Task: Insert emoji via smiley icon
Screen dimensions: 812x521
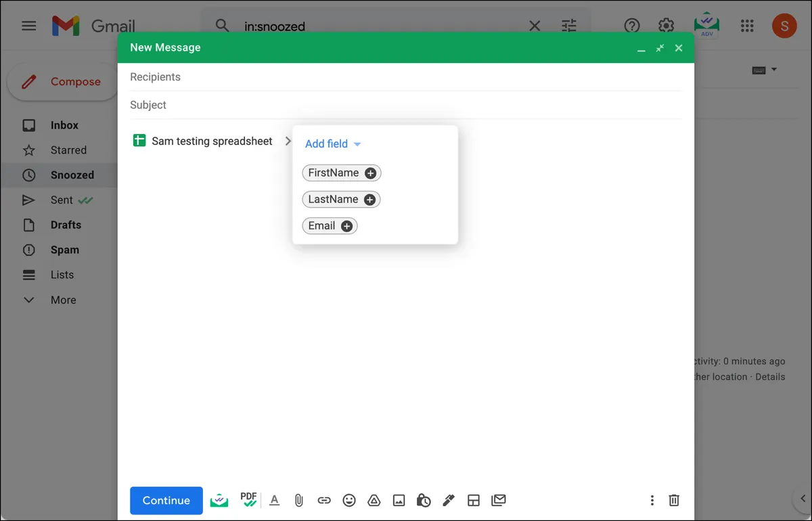Action: coord(349,501)
